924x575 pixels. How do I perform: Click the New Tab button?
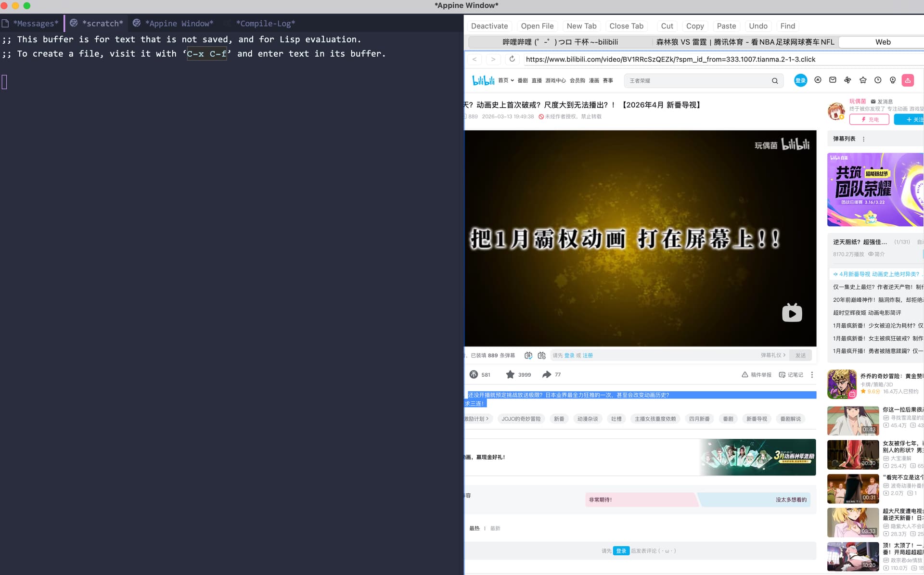pyautogui.click(x=581, y=26)
